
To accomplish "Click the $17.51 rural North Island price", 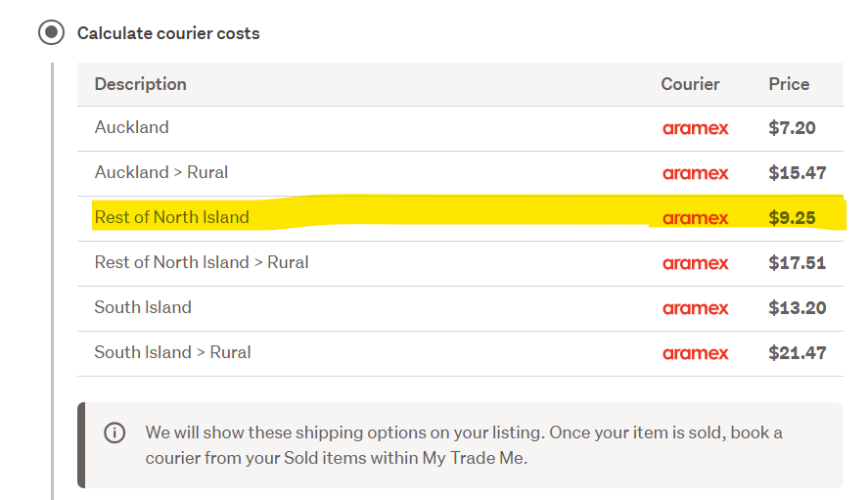I will click(x=797, y=262).
